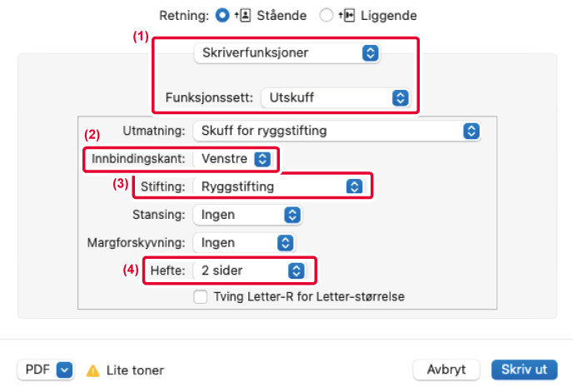Screen dimensions: 573x392
Task: Open the Skriverfunksjoner dropdown
Action: [287, 53]
